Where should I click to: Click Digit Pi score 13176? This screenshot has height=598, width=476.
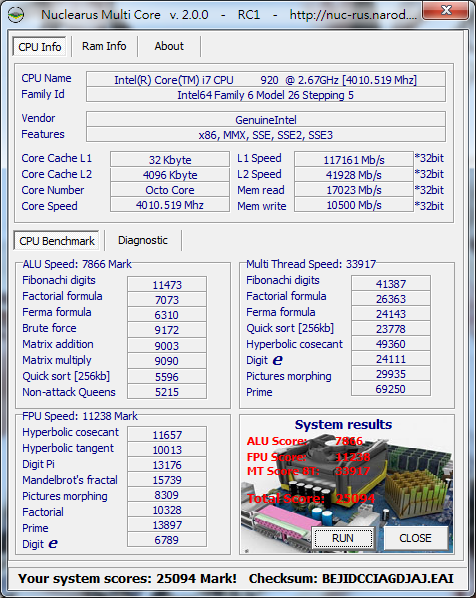coord(167,465)
